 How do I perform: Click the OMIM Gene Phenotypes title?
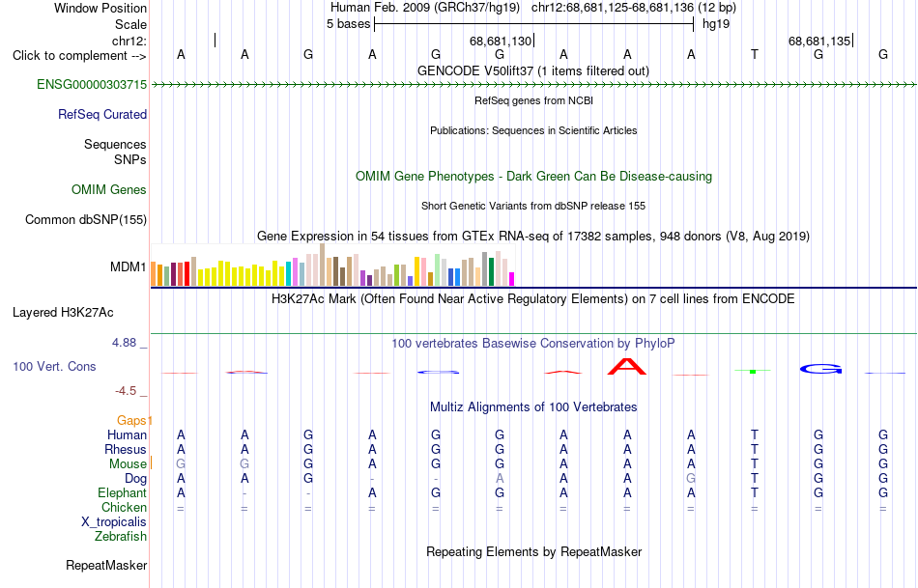click(x=534, y=177)
